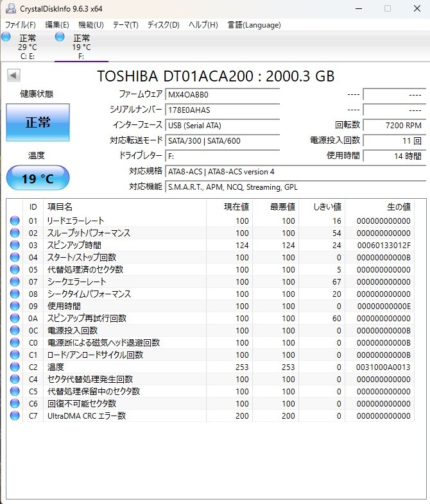Click status orb for UltraDMA CRC エラー数 row

click(15, 416)
